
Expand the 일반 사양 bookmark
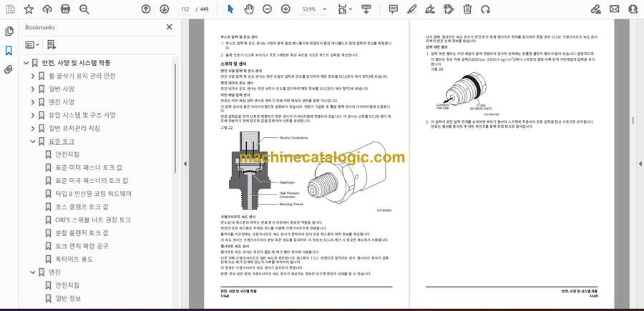coord(33,89)
